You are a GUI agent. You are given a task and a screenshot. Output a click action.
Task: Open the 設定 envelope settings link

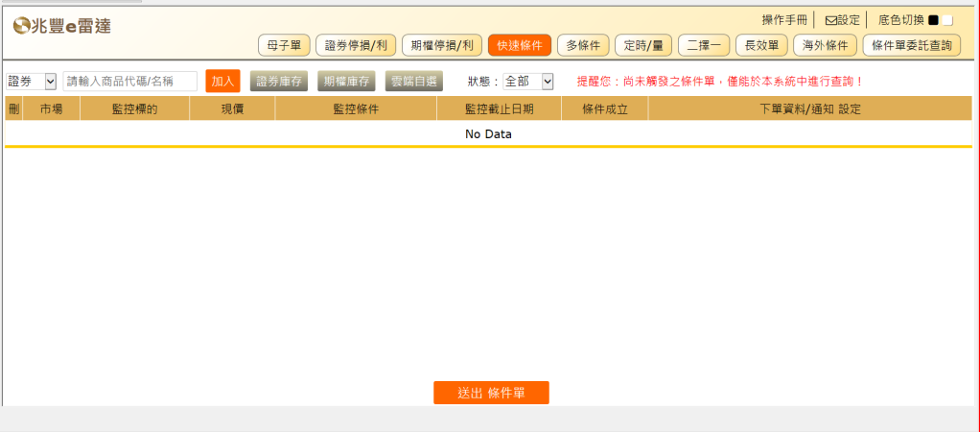pyautogui.click(x=843, y=20)
